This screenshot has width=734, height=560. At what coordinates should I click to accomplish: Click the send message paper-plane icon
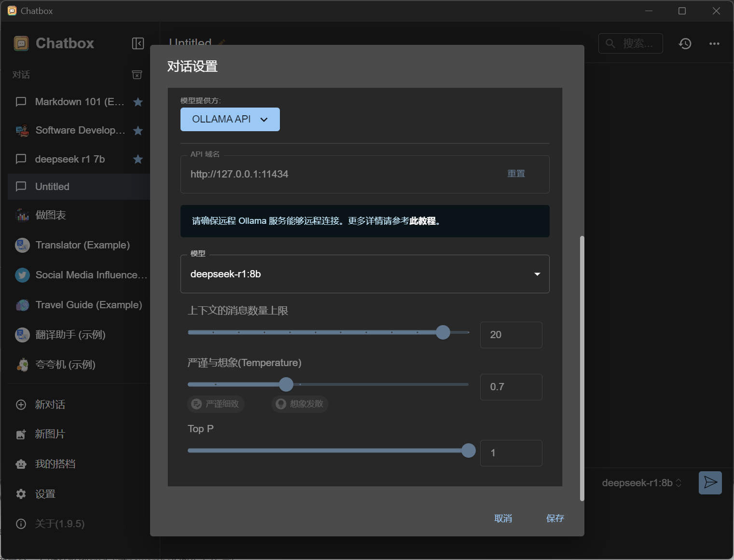(710, 483)
